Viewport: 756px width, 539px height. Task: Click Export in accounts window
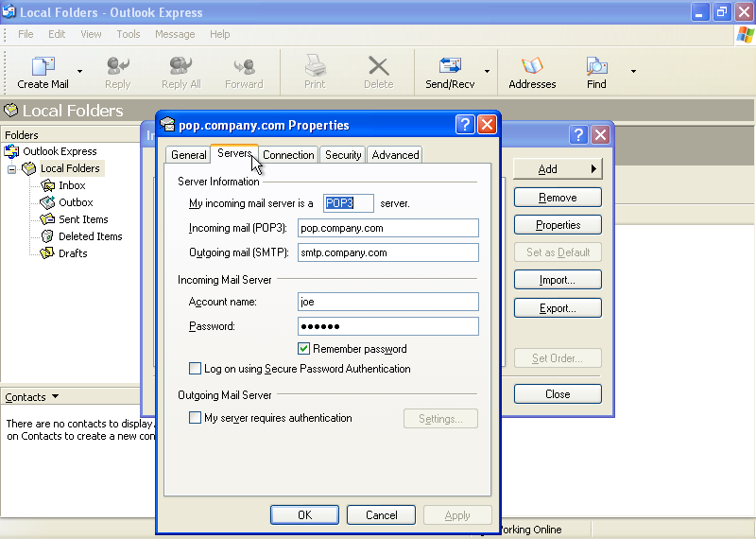click(558, 308)
